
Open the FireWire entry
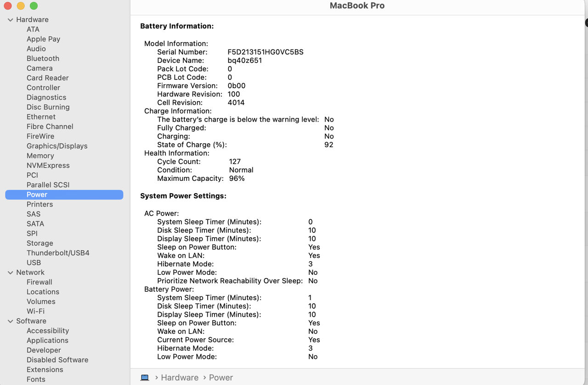40,136
